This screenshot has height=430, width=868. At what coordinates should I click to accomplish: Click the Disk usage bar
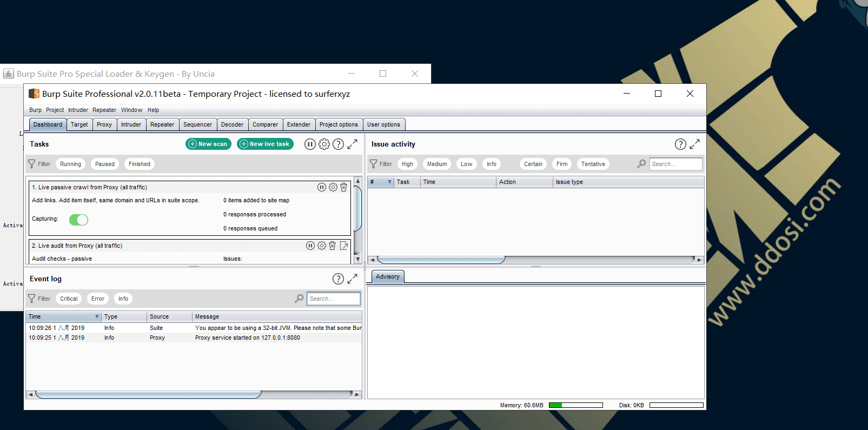click(677, 405)
